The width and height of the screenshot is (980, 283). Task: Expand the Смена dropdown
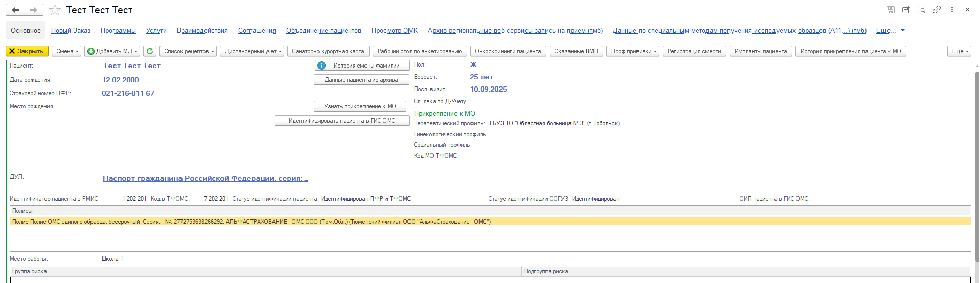coord(66,51)
